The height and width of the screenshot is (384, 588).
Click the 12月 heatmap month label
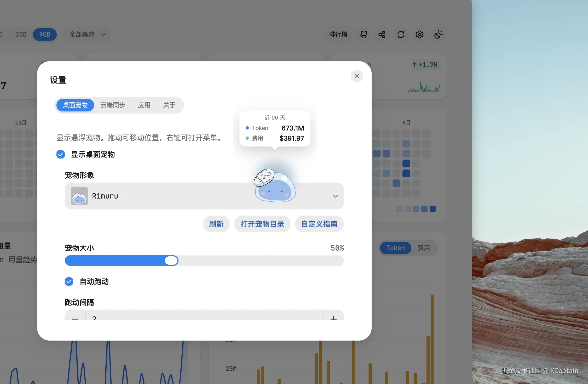pyautogui.click(x=21, y=123)
